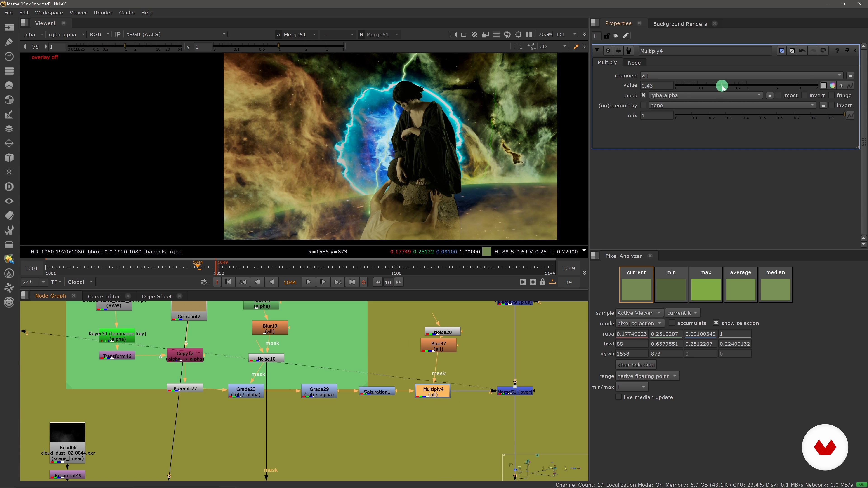
Task: Open the Cache menu
Action: click(127, 12)
